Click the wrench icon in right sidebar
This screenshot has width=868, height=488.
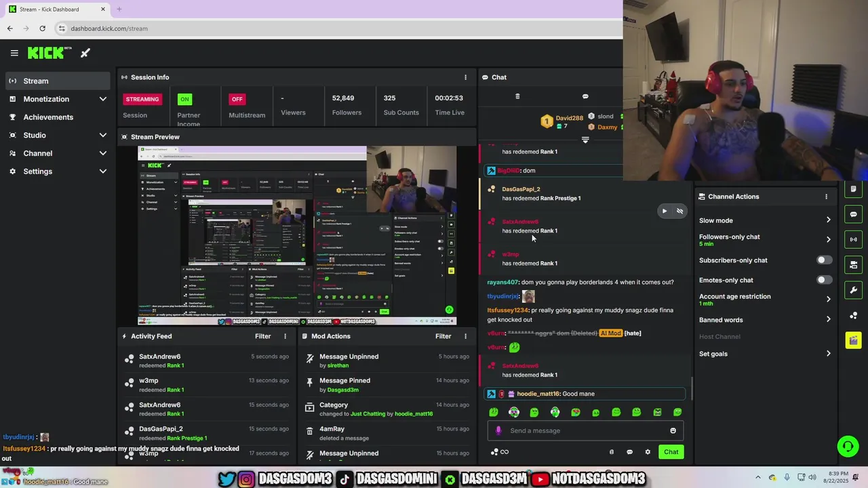tap(853, 290)
